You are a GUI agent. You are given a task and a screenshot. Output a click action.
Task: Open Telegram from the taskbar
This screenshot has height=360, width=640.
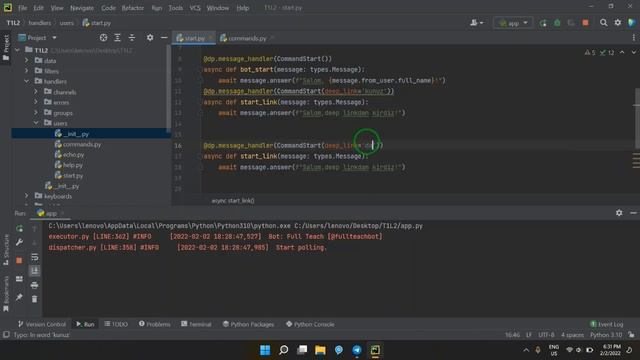357,350
